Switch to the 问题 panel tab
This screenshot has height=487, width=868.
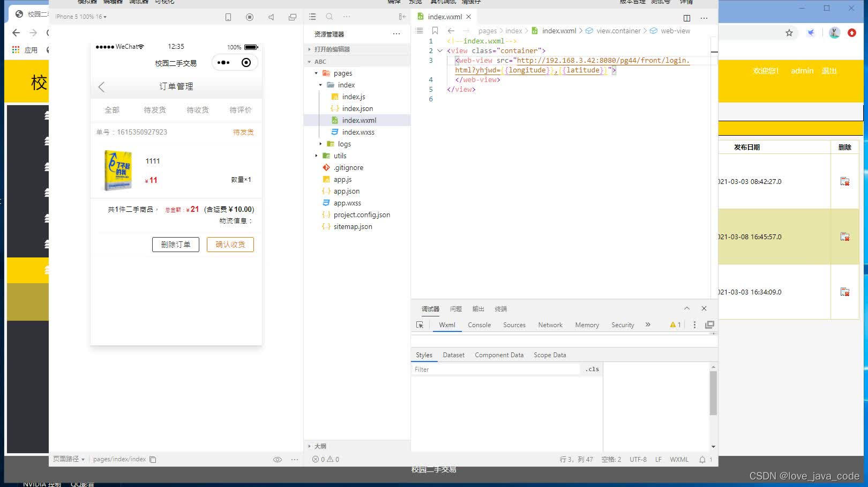pos(456,309)
